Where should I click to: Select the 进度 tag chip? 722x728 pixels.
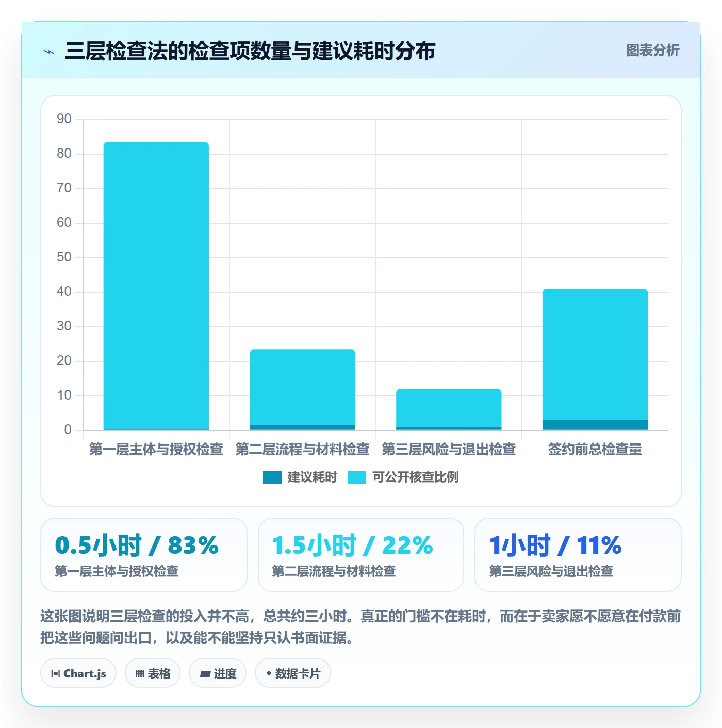click(218, 673)
